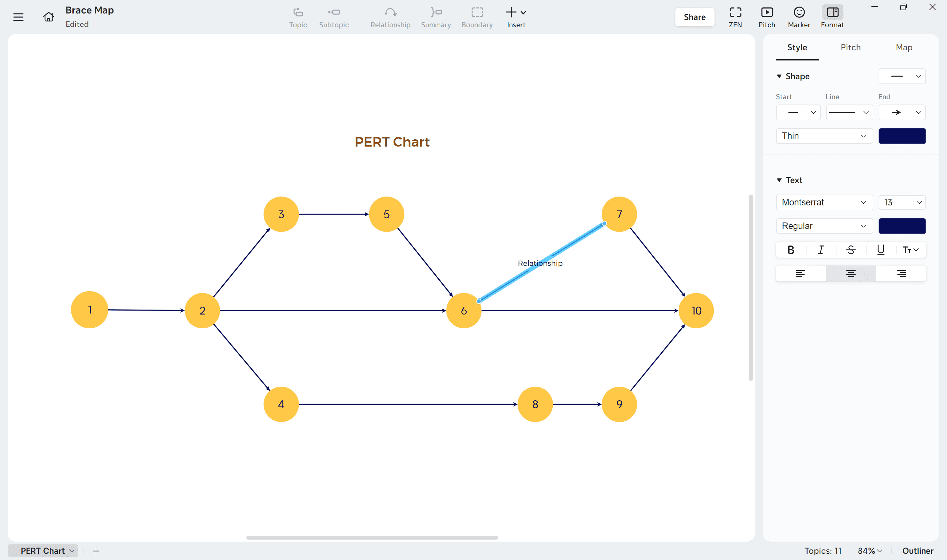
Task: Toggle bold text formatting
Action: (791, 249)
